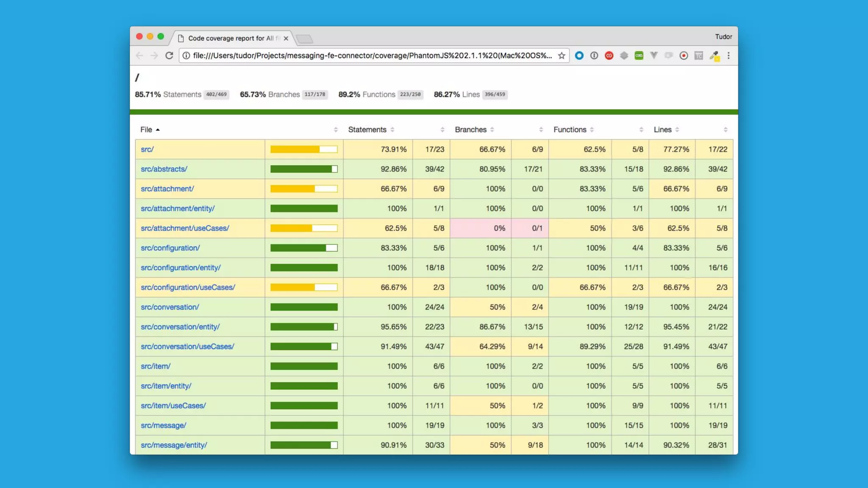Reload the coverage report page
868x488 pixels.
(169, 55)
